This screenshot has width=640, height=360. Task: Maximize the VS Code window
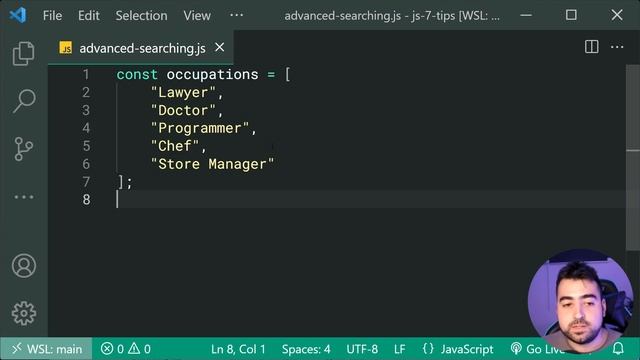coord(571,15)
